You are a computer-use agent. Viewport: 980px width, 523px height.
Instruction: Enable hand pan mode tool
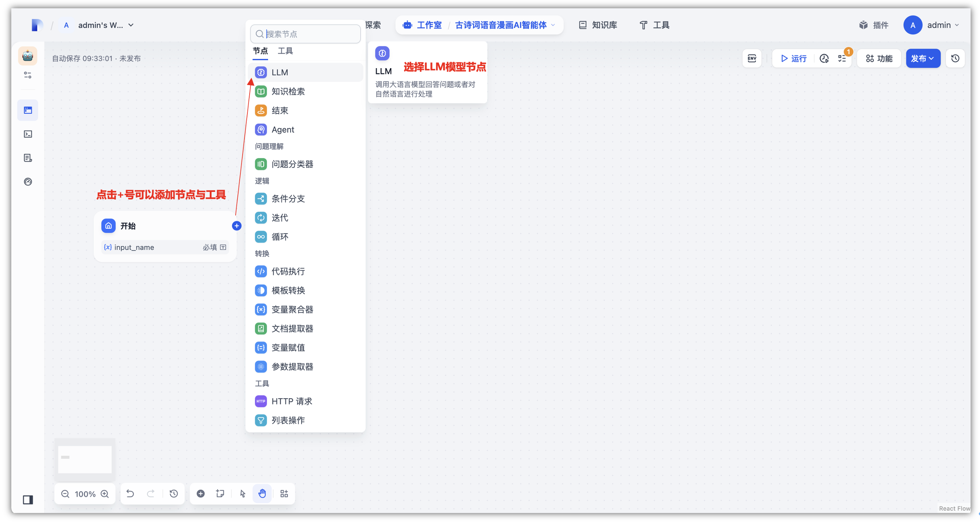[262, 494]
